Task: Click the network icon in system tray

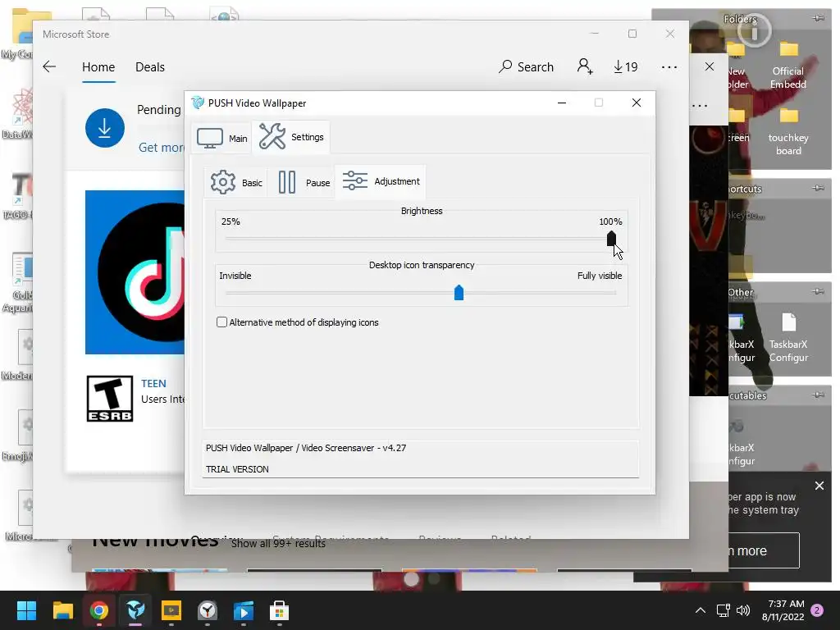Action: (724, 610)
